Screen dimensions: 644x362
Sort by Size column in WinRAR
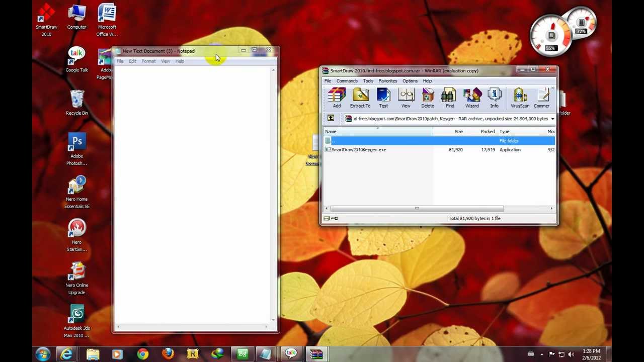tap(449, 131)
